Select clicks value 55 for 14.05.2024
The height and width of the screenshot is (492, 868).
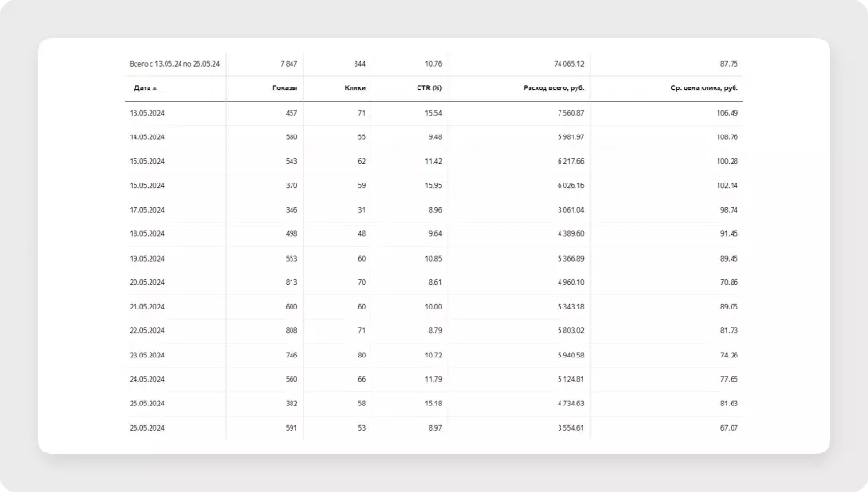(361, 136)
